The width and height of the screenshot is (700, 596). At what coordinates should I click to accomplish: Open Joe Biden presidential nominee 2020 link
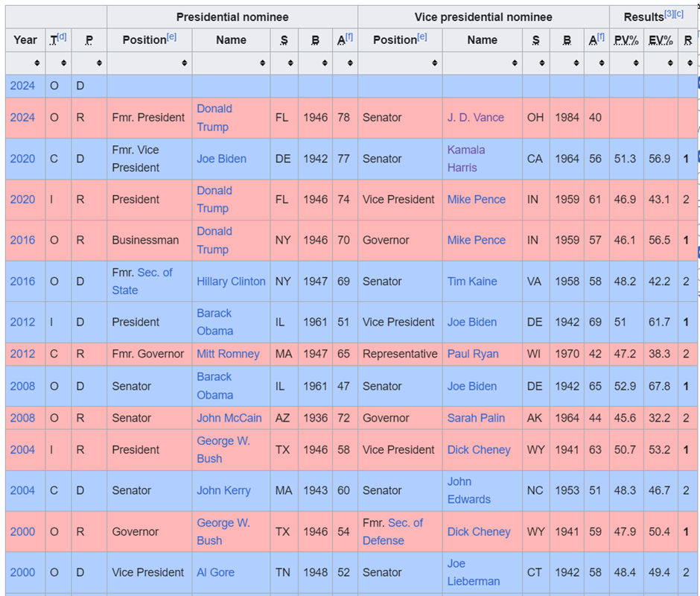point(221,159)
